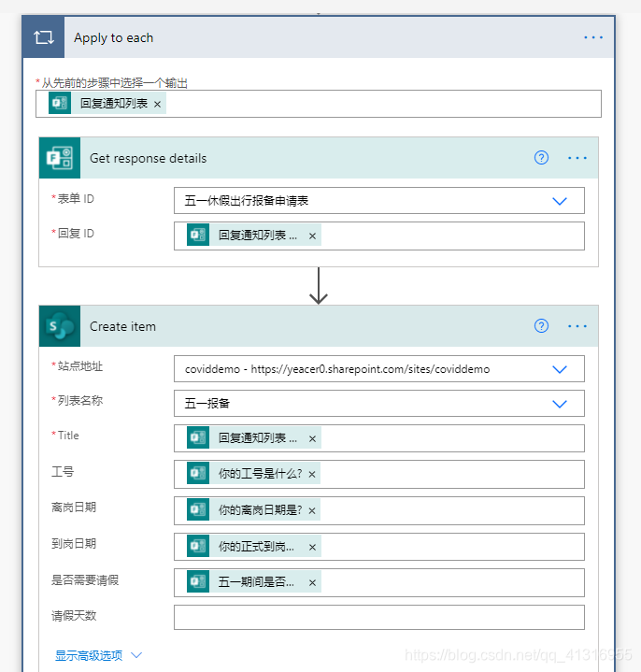Click the Title field token chip
The width and height of the screenshot is (641, 672).
(253, 437)
